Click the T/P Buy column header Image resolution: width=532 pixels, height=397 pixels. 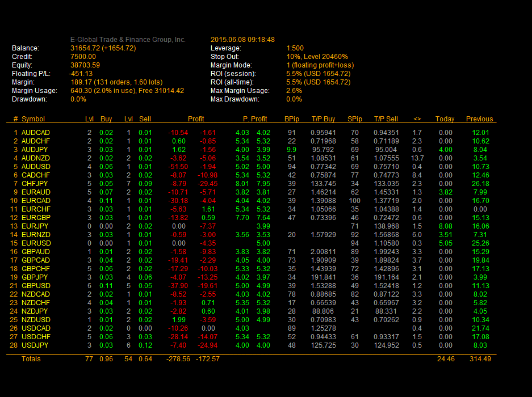pos(323,119)
